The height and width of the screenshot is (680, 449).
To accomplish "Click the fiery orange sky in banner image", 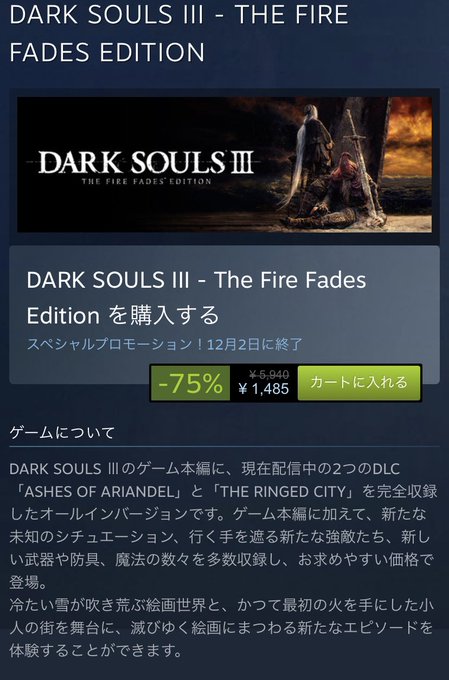I will click(x=409, y=134).
